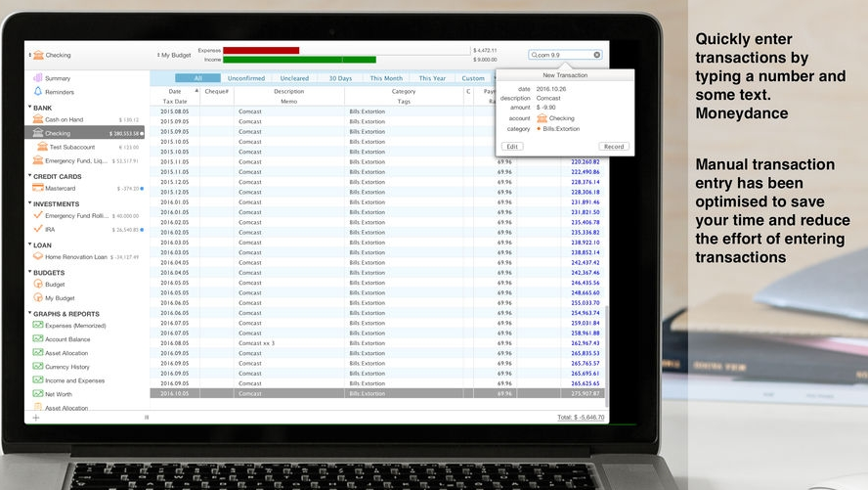Image resolution: width=868 pixels, height=490 pixels.
Task: Click the Net Worth graph icon
Action: click(x=38, y=394)
